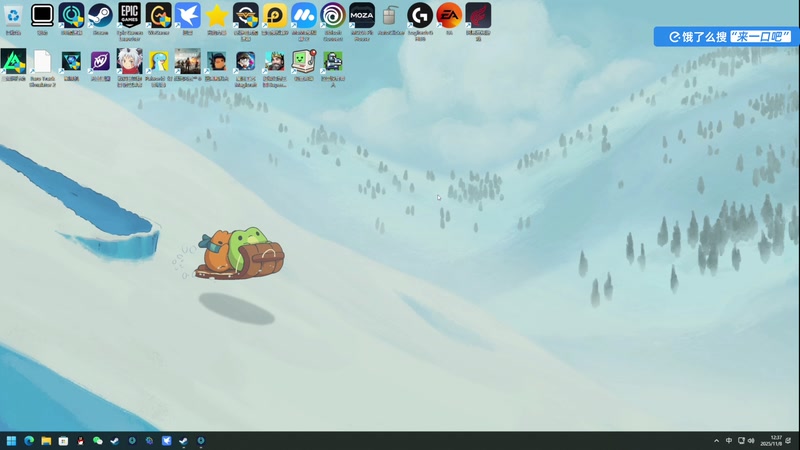Launch Steam from the desktop shortcut
800x450 pixels.
pyautogui.click(x=101, y=17)
